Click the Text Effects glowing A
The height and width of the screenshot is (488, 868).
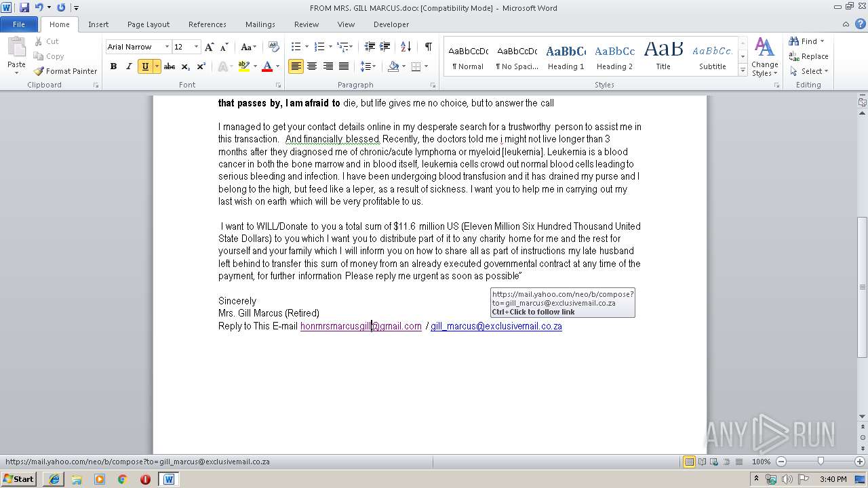223,66
